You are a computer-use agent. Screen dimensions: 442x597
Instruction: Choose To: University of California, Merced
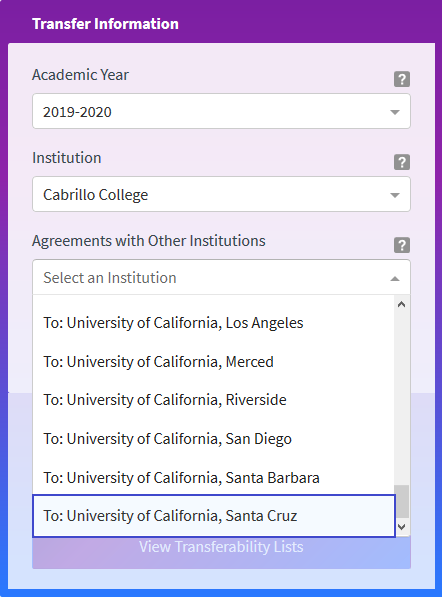tap(214, 362)
